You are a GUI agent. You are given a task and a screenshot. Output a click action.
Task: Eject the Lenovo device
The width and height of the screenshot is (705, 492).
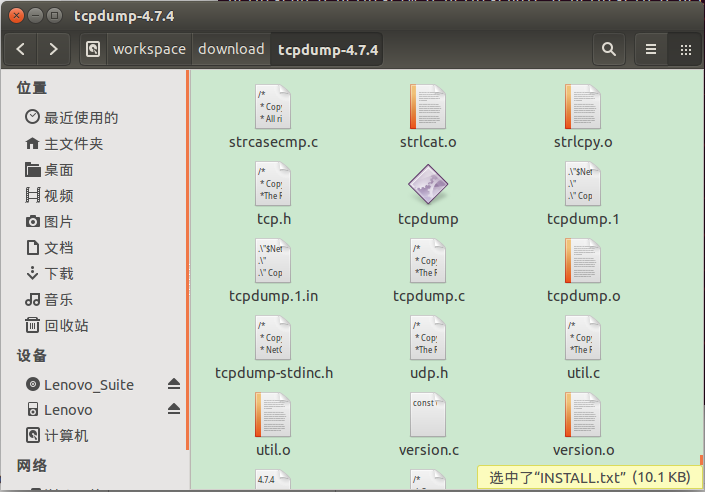[174, 409]
